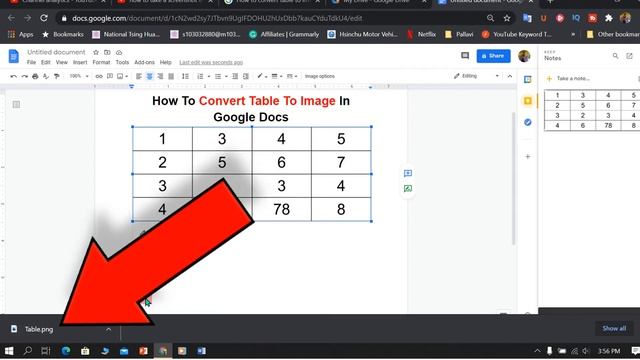Open the Tools menu
The image size is (640, 360).
[x=122, y=62]
